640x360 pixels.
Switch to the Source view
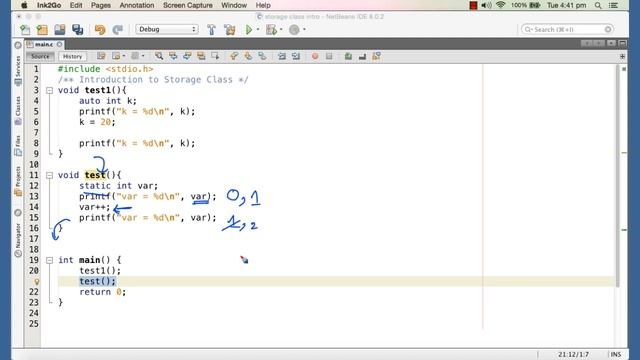coord(40,56)
